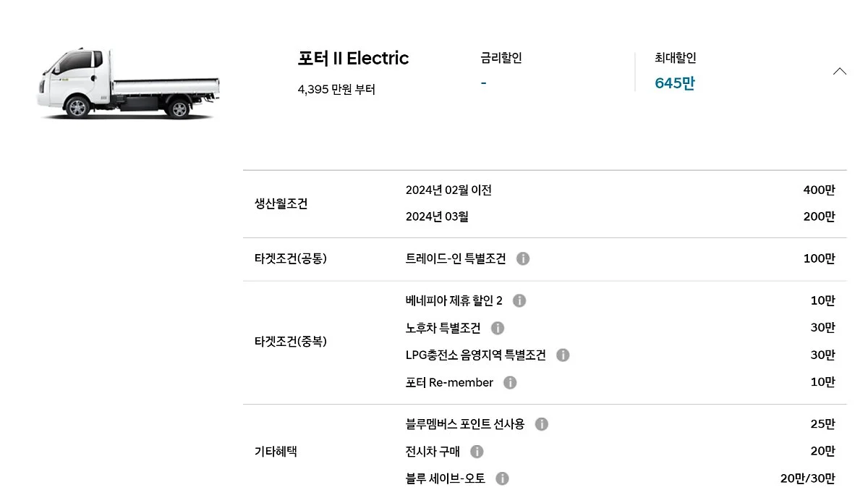Open info icon for 블루멤버스 포인트 선사용
Image resolution: width=868 pixels, height=498 pixels.
[542, 424]
